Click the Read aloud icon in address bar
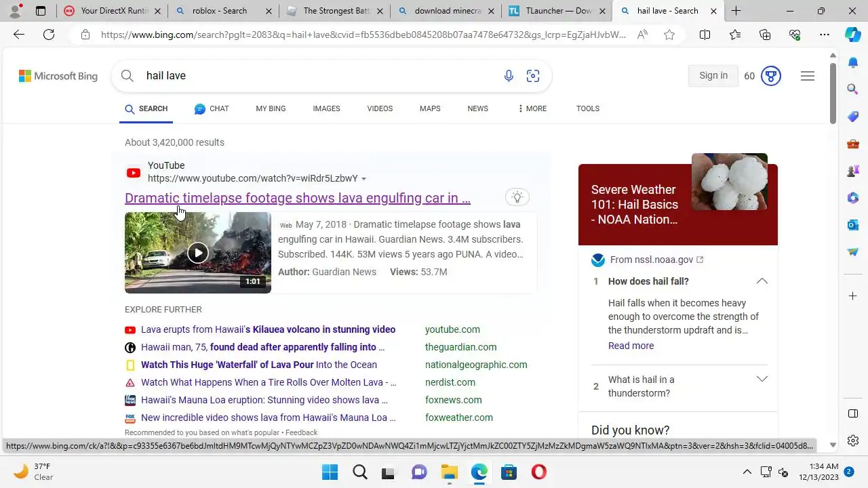 click(x=642, y=35)
